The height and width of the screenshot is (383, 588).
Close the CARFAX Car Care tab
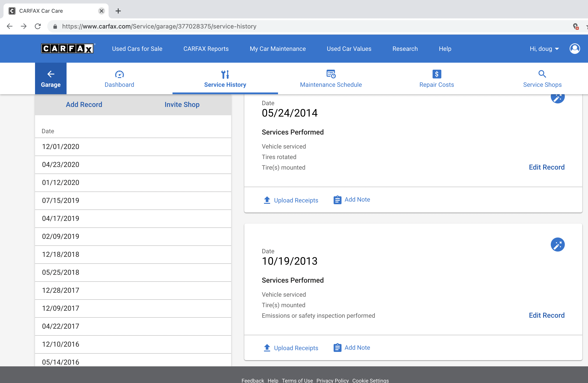(x=101, y=11)
